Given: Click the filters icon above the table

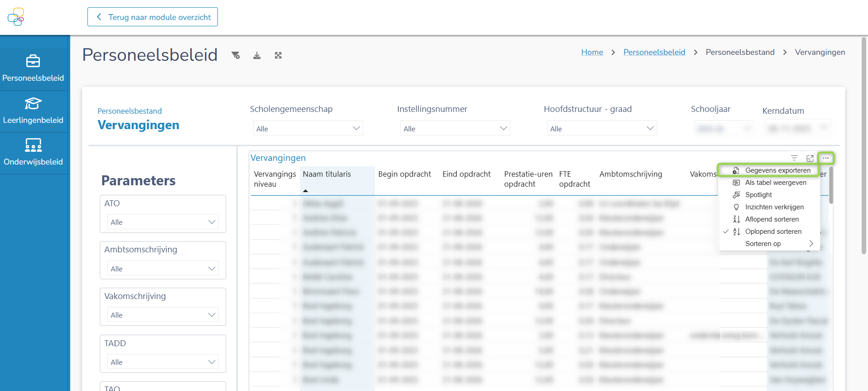Looking at the screenshot, I should click(x=794, y=158).
